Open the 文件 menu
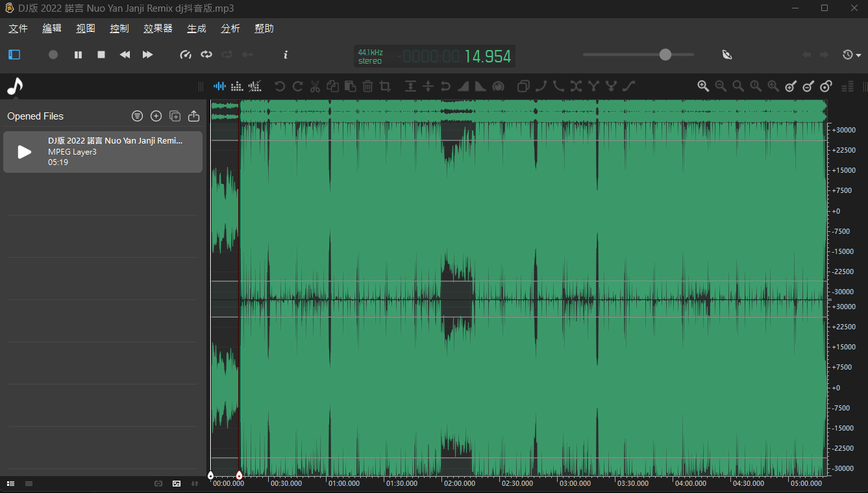Screen dimensions: 868x493 coord(18,29)
